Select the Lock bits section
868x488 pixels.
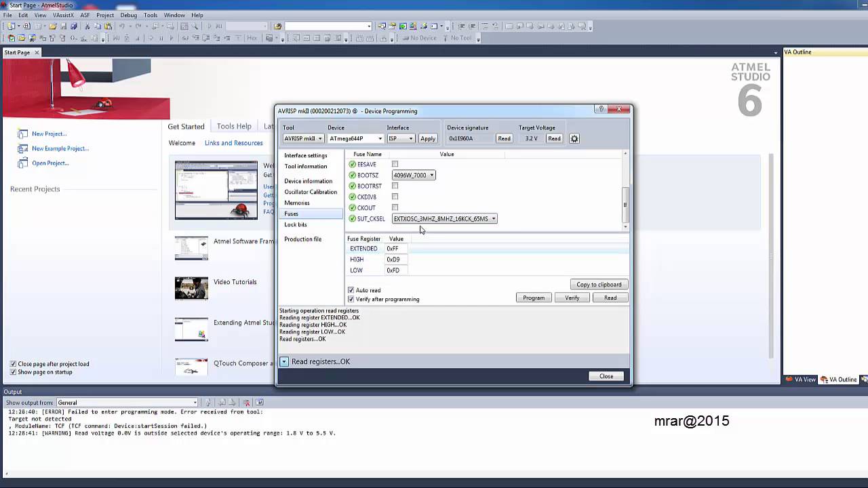[x=296, y=224]
